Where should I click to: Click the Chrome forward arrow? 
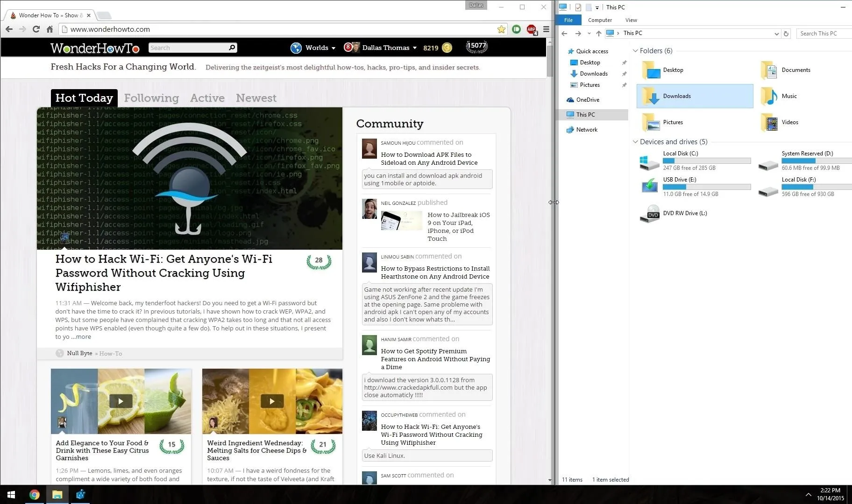(22, 29)
